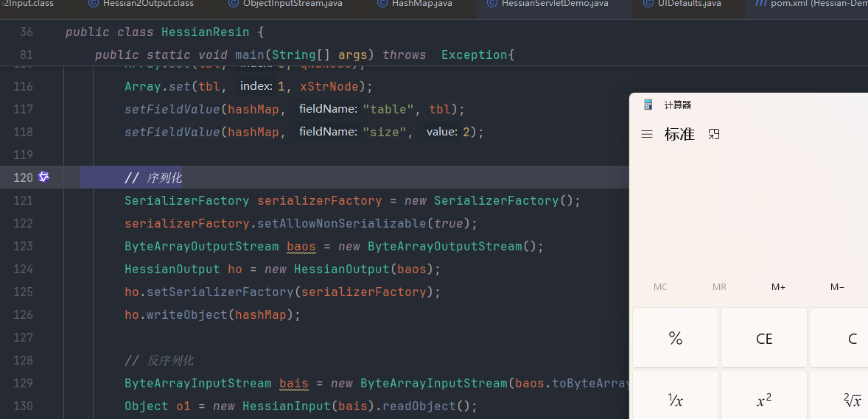Click Calculator CE button
This screenshot has width=868, height=419.
764,338
